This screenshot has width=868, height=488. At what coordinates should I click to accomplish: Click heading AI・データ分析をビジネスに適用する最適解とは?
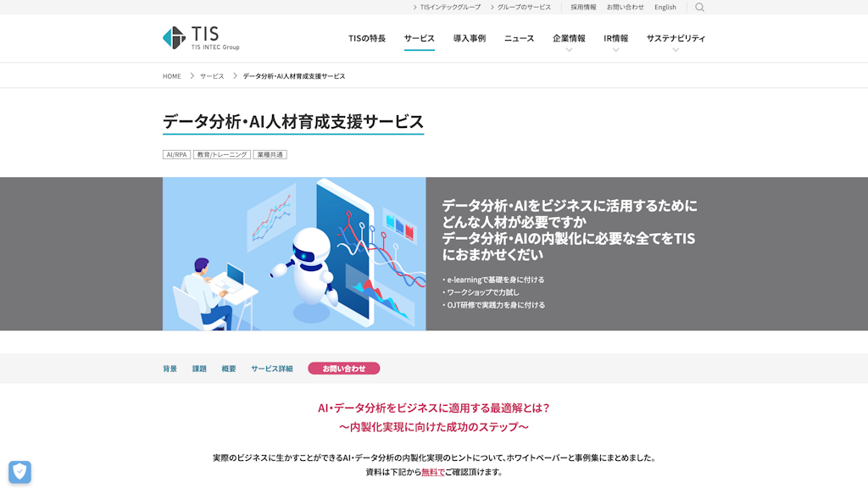(434, 408)
